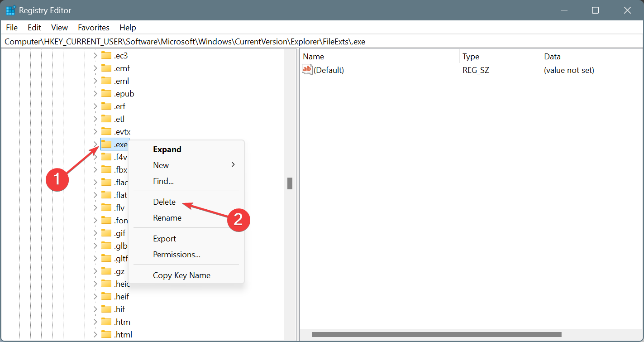Click the .evtx folder icon
Viewport: 644px width, 342px height.
tap(106, 131)
